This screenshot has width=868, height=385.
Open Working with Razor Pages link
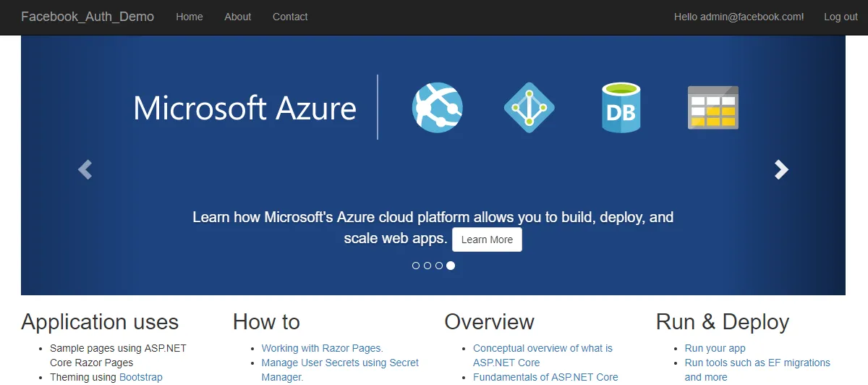[x=322, y=348]
